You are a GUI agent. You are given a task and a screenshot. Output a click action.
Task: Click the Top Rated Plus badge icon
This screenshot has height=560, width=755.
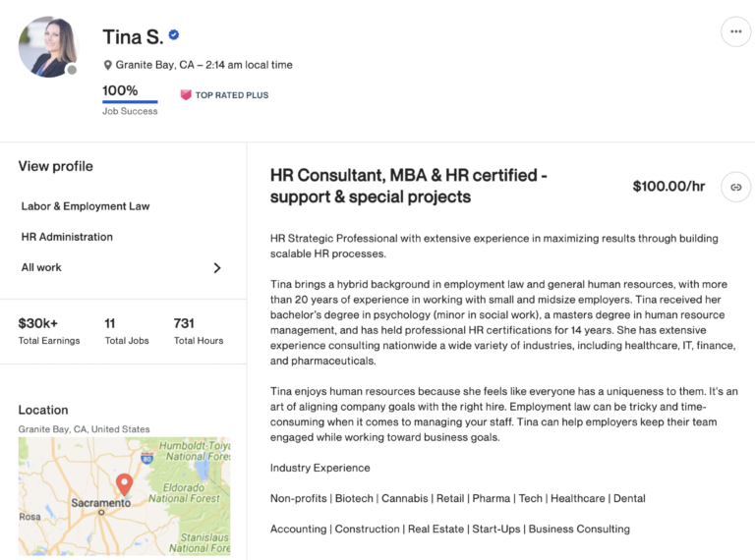pyautogui.click(x=186, y=95)
